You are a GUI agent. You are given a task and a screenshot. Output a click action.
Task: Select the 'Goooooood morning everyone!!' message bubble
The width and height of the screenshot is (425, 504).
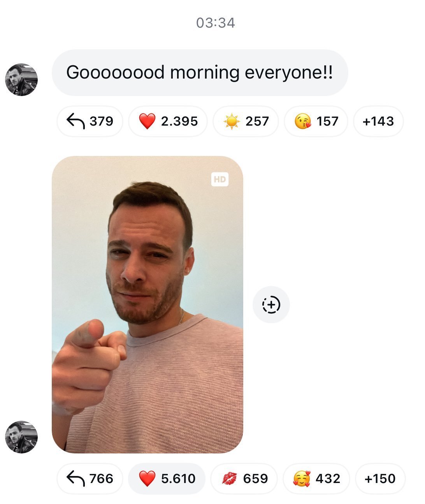(x=200, y=72)
